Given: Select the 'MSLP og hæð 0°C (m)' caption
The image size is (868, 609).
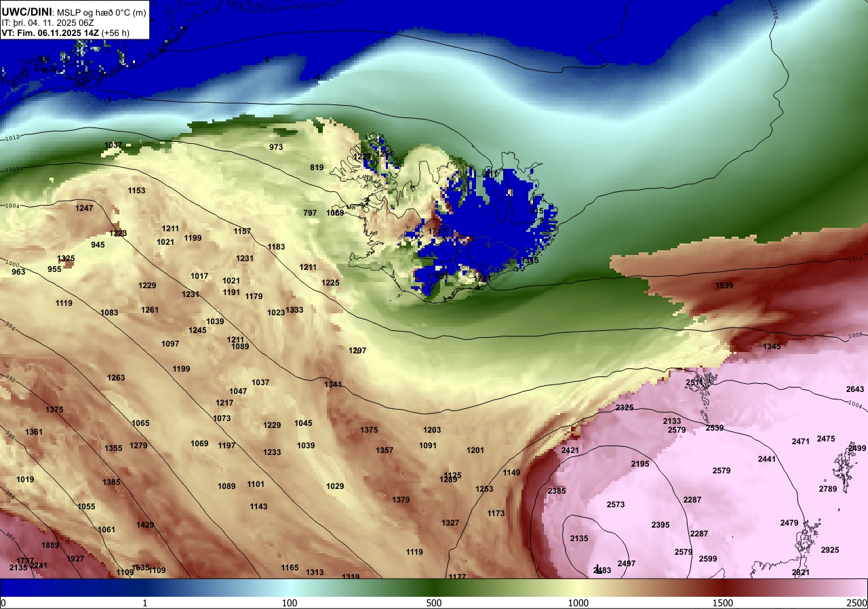Looking at the screenshot, I should click(100, 12).
